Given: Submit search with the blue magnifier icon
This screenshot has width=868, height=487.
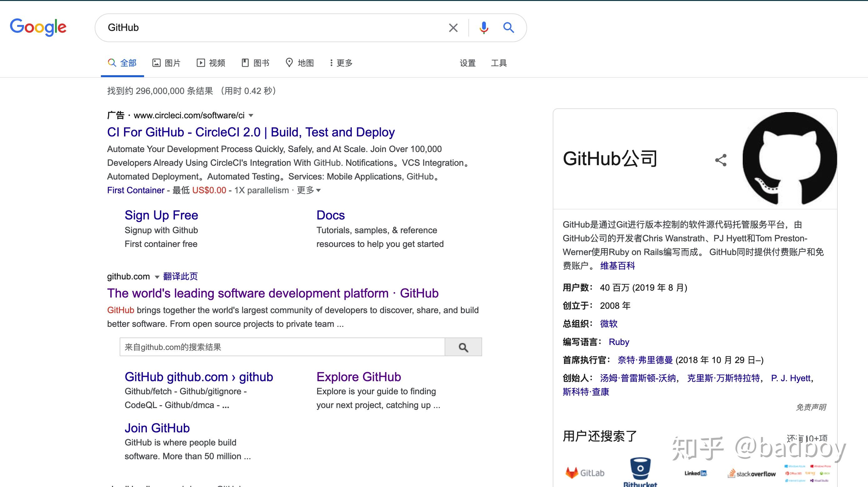Looking at the screenshot, I should [508, 27].
